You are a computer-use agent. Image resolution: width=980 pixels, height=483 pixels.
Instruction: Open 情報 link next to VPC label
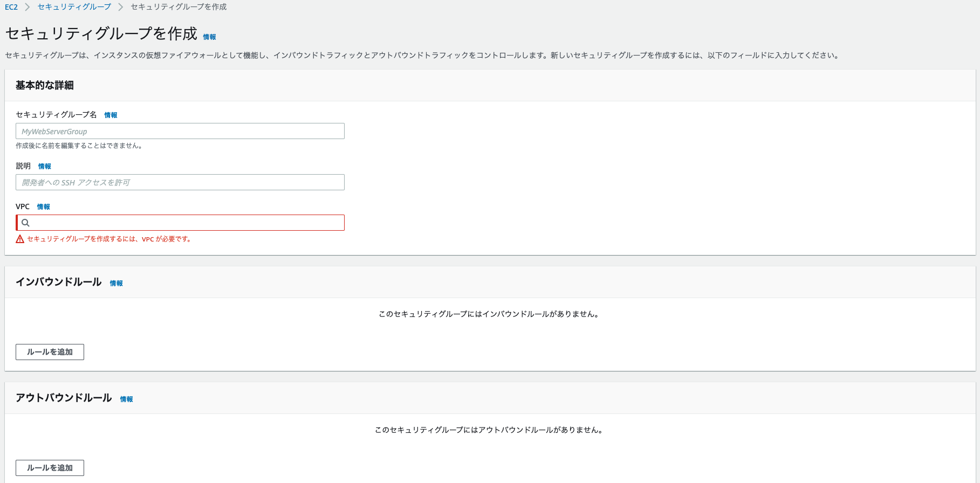point(44,207)
